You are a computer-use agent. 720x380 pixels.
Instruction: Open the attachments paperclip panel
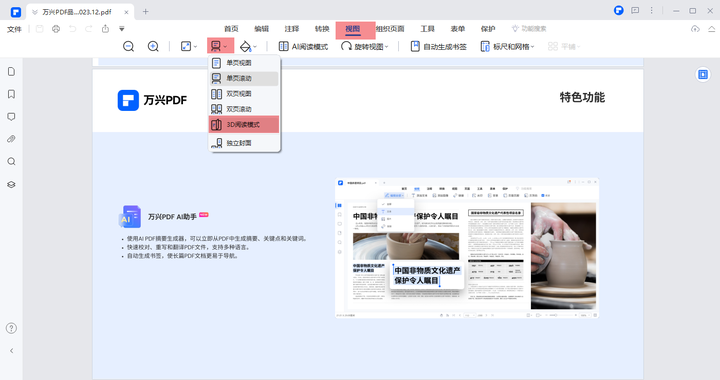pyautogui.click(x=11, y=139)
